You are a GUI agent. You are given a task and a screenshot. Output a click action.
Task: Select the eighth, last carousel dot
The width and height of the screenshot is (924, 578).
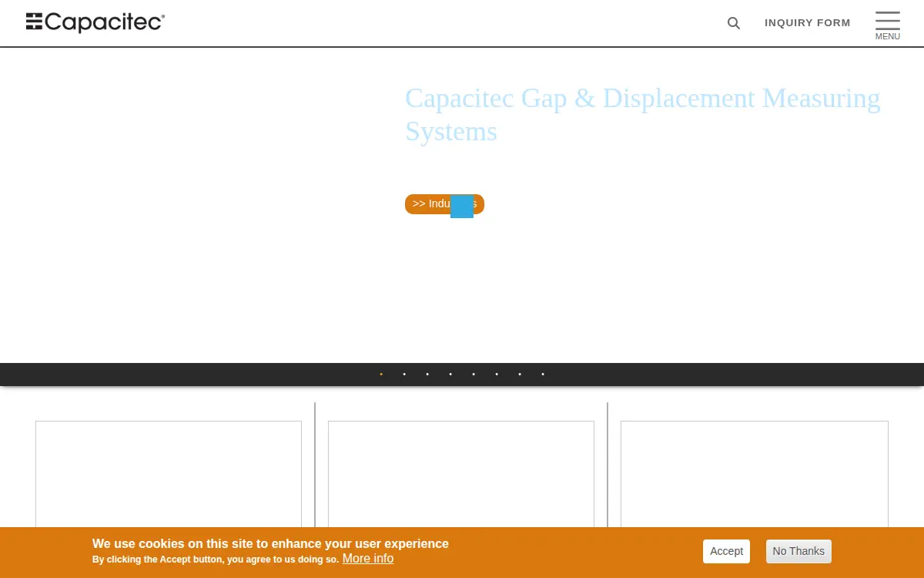coord(543,375)
